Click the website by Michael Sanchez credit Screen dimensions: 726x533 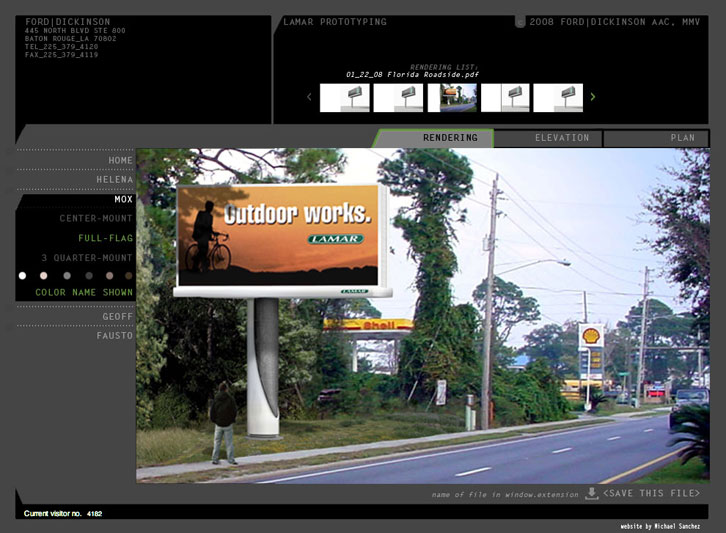tap(660, 526)
